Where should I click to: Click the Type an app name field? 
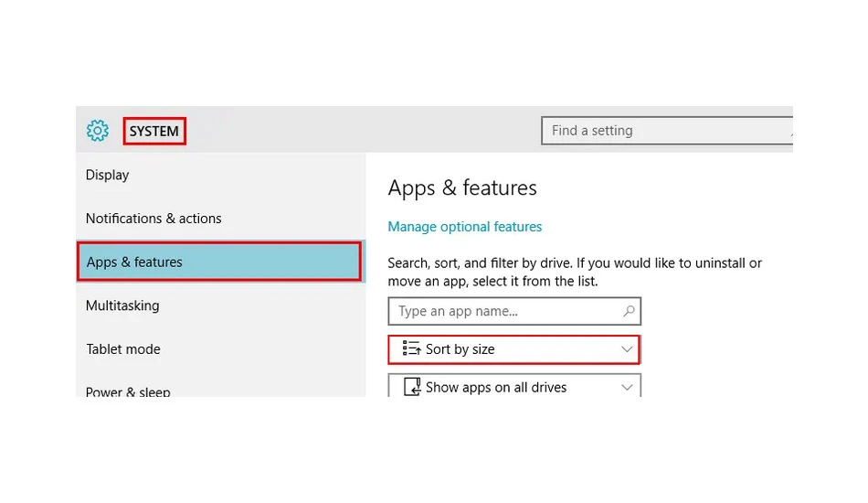(514, 311)
